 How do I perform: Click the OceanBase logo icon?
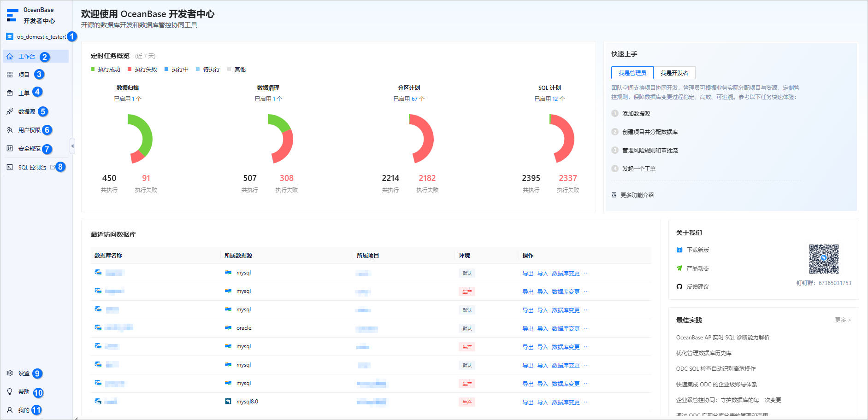pos(12,15)
